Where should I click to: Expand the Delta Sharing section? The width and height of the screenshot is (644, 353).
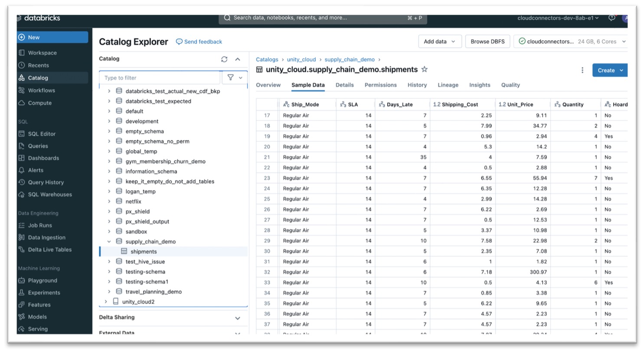238,318
